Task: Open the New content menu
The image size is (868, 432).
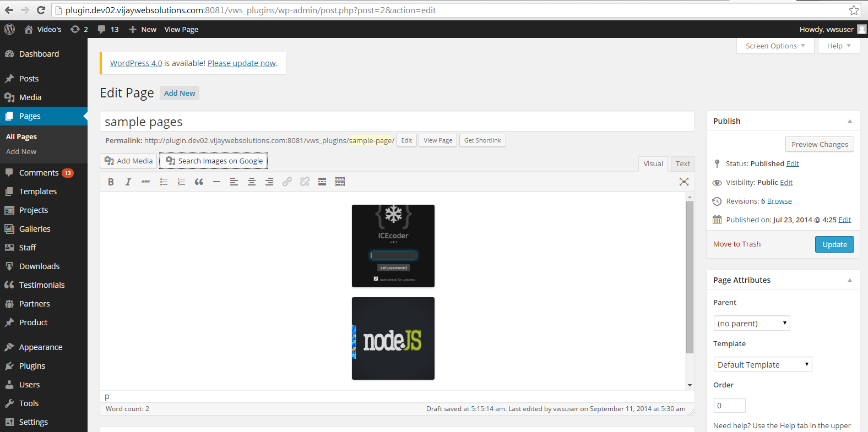Action: [143, 29]
